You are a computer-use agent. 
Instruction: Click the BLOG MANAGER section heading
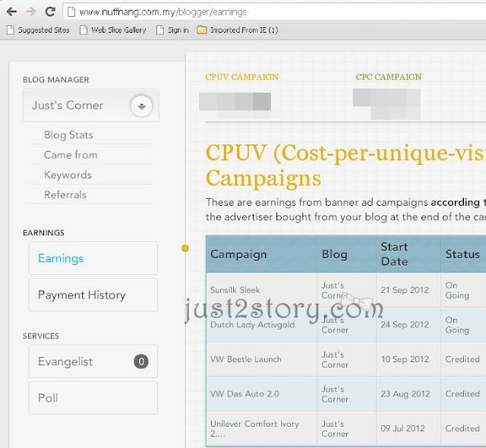tap(55, 80)
